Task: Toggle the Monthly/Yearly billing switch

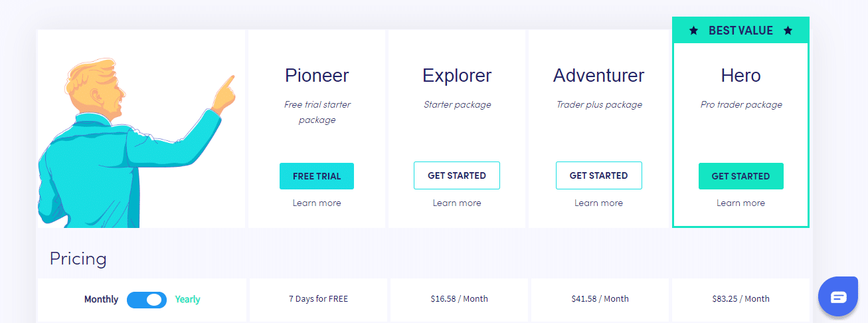Action: [147, 300]
